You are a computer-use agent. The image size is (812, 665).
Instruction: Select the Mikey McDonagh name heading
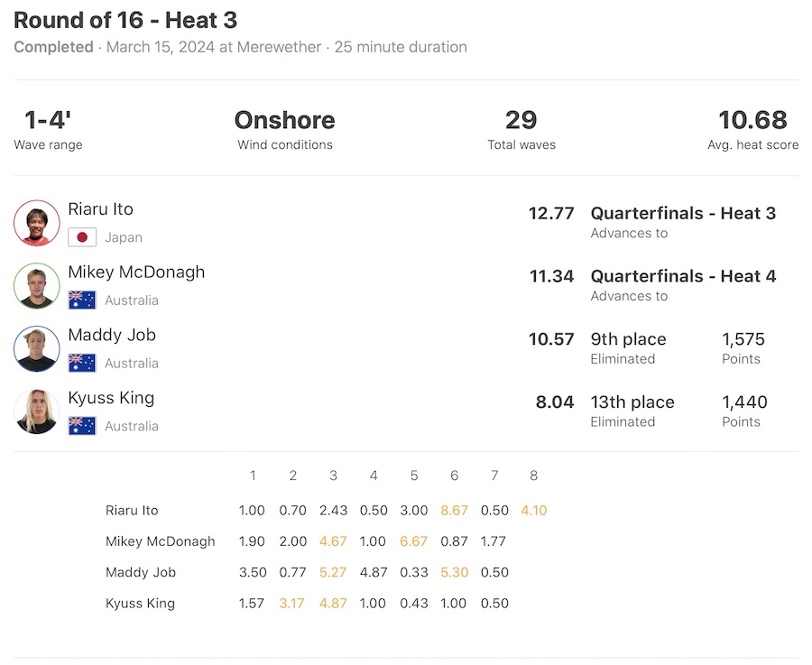[136, 272]
